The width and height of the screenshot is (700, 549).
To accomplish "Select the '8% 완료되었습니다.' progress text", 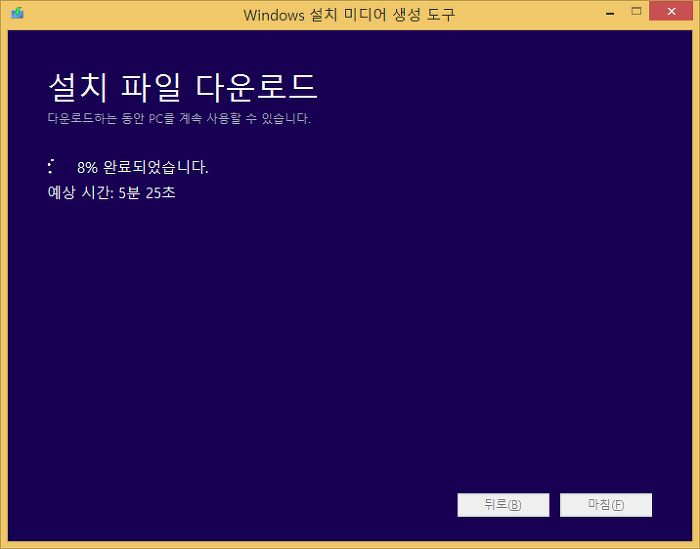I will tap(142, 167).
